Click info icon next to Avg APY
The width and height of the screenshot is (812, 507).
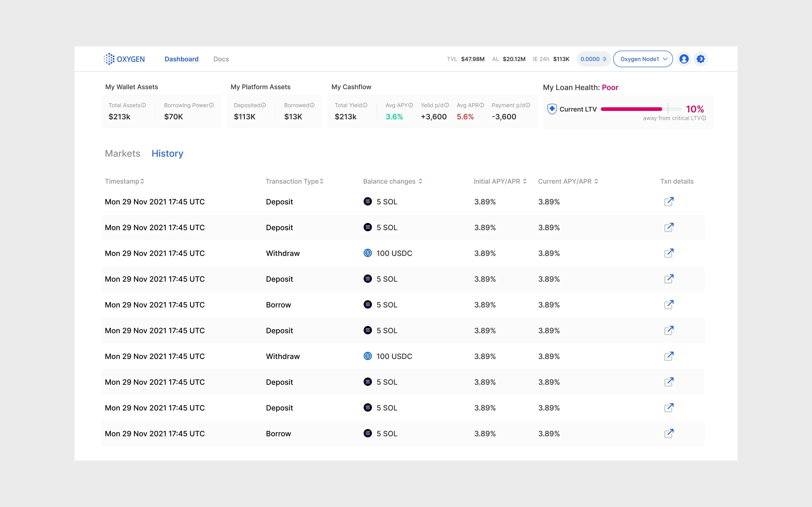point(411,105)
